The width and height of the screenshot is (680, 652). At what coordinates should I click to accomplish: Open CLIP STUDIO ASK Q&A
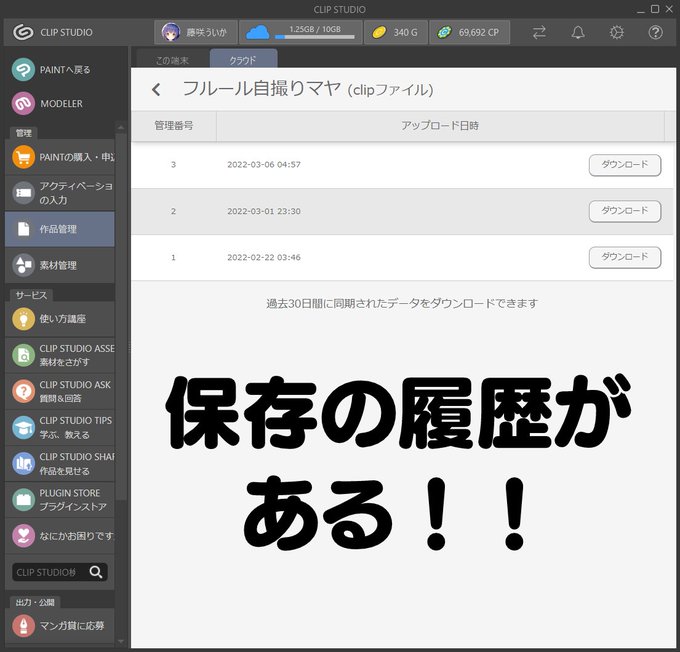click(x=60, y=391)
